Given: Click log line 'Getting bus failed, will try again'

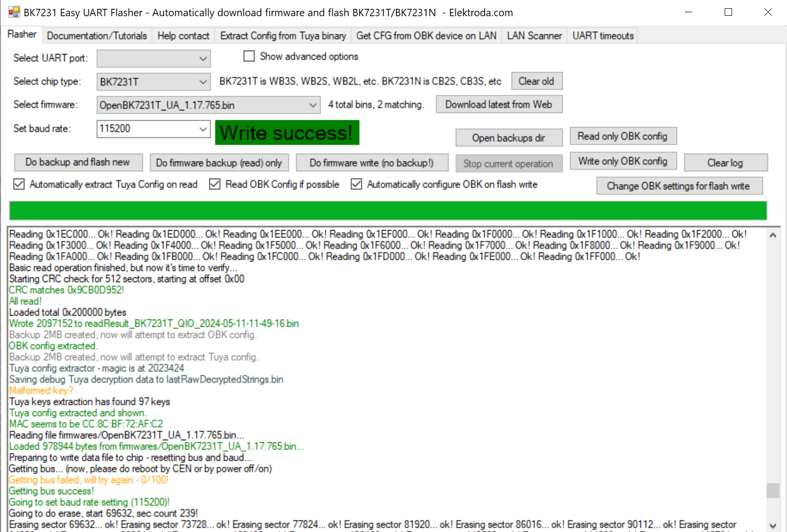Looking at the screenshot, I should coord(89,480).
